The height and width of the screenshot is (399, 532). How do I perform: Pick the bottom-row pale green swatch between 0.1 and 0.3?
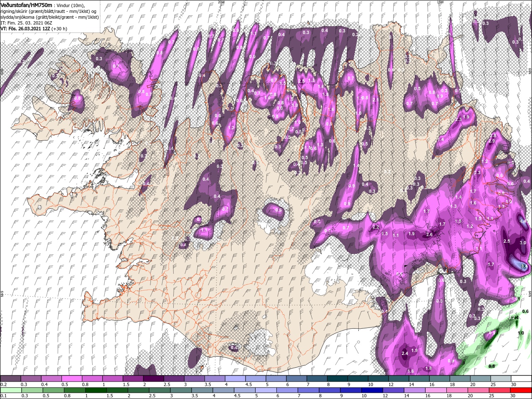pos(11,390)
